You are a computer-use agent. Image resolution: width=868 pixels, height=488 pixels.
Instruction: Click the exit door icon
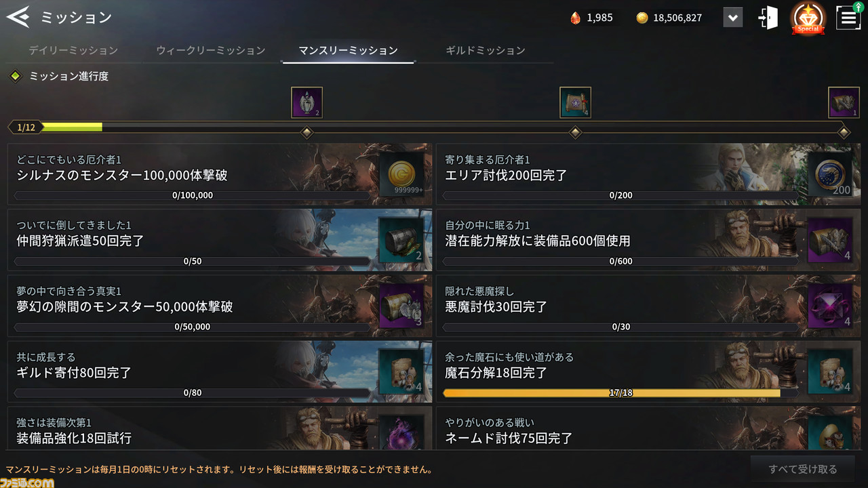(768, 18)
